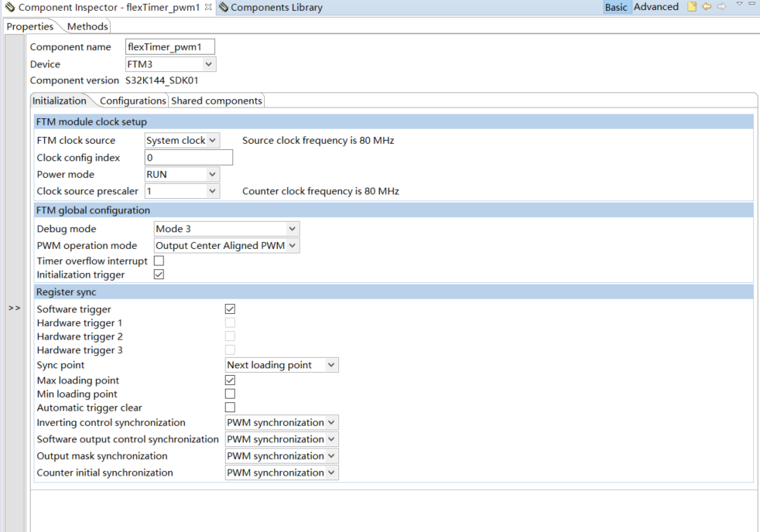Disable the Initialization trigger checkbox
760x532 pixels.
point(158,274)
